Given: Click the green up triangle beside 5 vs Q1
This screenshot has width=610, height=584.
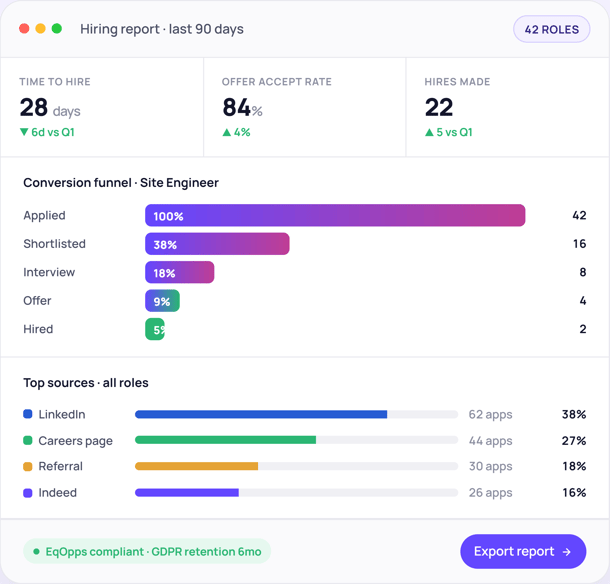Looking at the screenshot, I should (429, 132).
